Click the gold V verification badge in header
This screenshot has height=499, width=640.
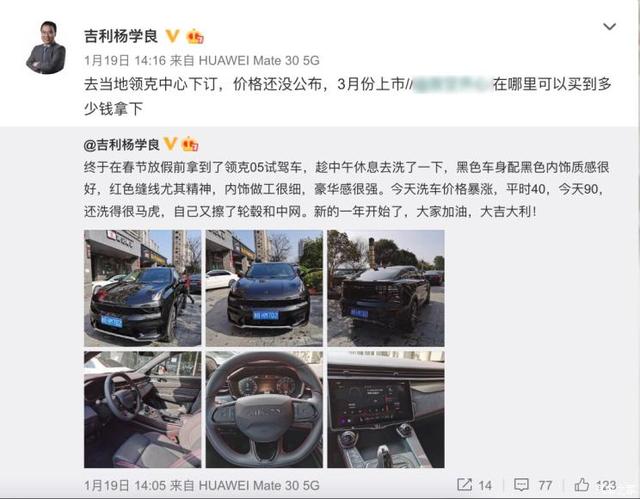tap(173, 36)
